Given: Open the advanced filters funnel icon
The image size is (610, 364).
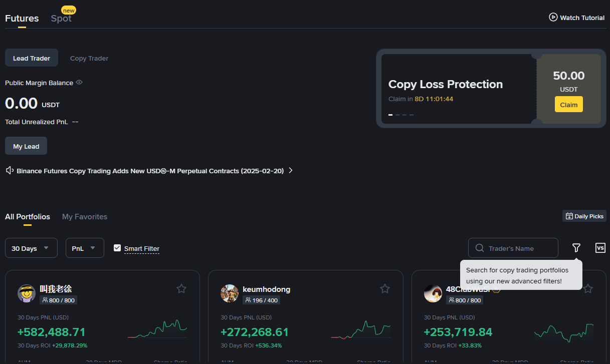Looking at the screenshot, I should (576, 248).
